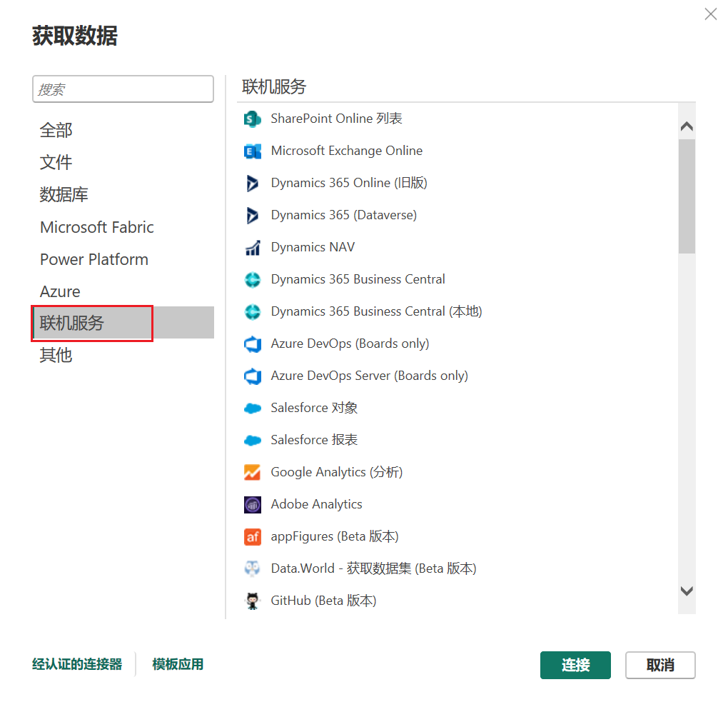Image resolution: width=728 pixels, height=707 pixels.
Task: Click the Dynamics 365 Online (旧版) icon
Action: [253, 183]
